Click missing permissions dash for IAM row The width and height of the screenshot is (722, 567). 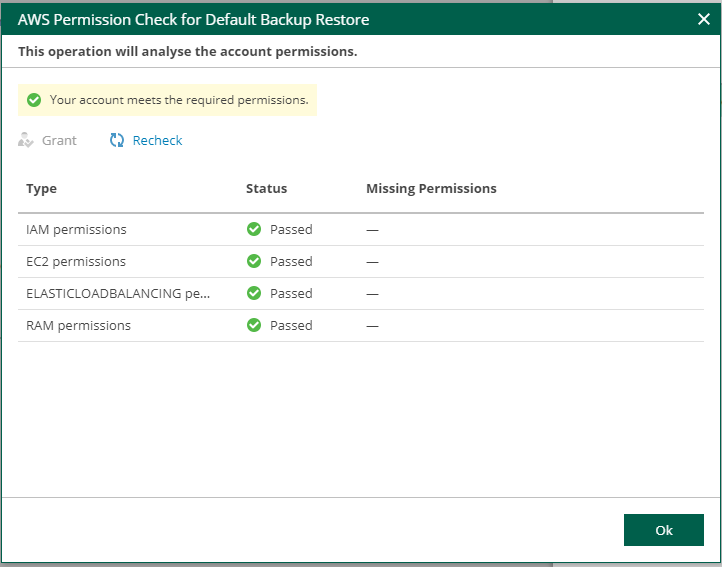point(372,230)
